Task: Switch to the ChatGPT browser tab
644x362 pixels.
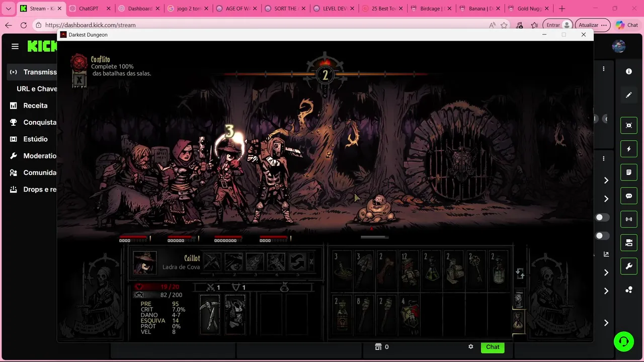Action: pos(89,9)
